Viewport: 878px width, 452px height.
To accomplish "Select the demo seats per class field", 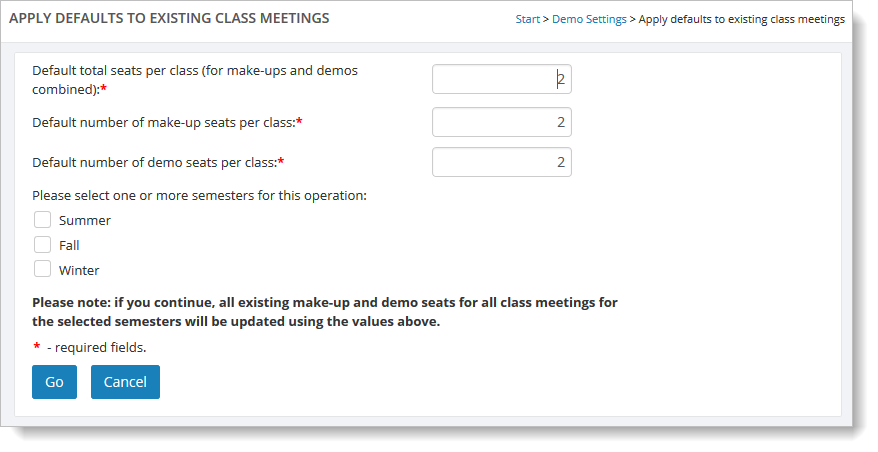I will coord(502,162).
